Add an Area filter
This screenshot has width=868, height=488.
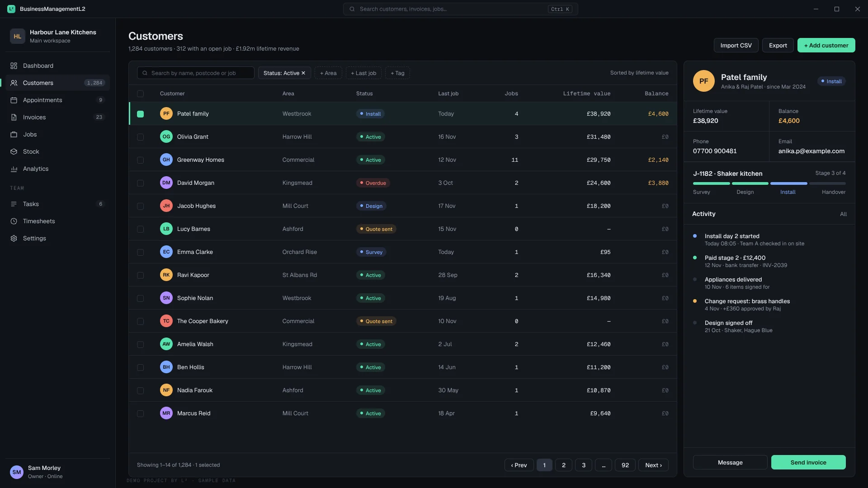328,73
